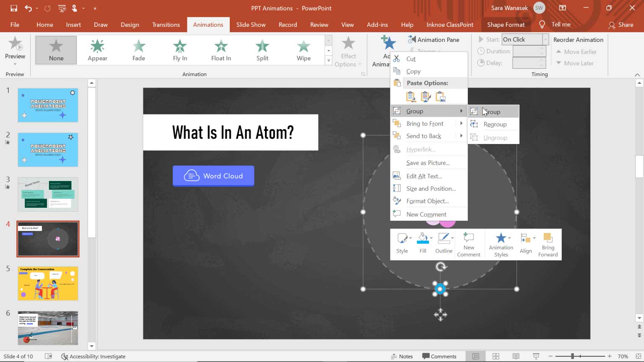Switch to the Transitions ribbon tab

[x=166, y=25]
